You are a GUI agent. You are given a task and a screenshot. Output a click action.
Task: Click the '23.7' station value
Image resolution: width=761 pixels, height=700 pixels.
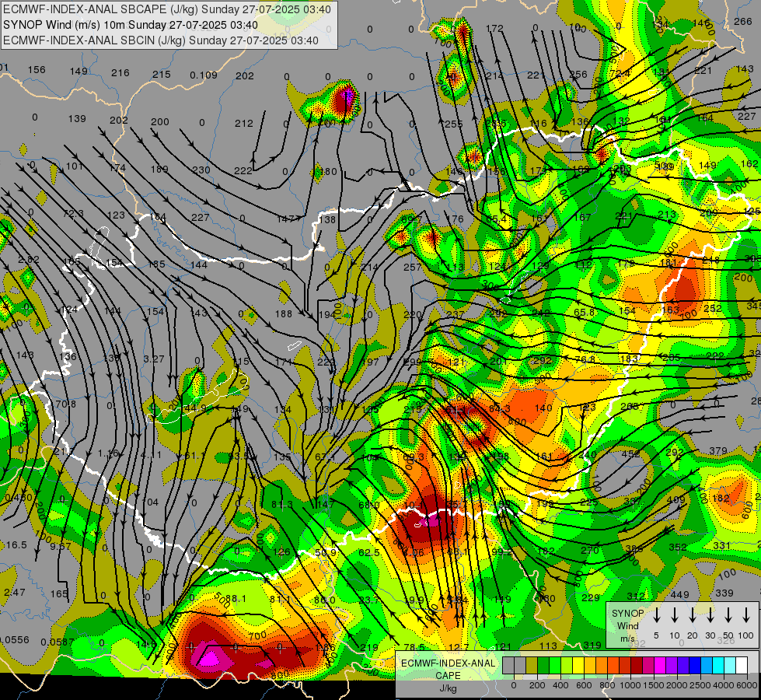pyautogui.click(x=369, y=600)
